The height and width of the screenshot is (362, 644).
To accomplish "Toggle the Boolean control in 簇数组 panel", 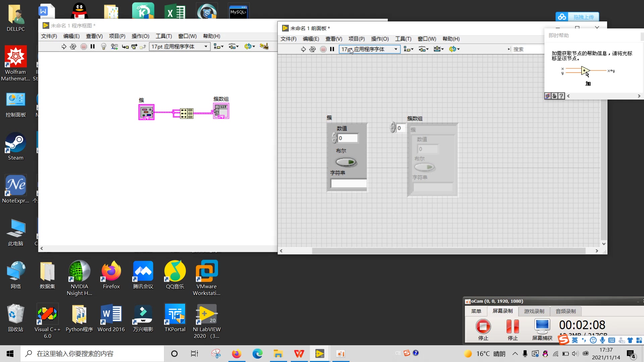I will click(424, 168).
